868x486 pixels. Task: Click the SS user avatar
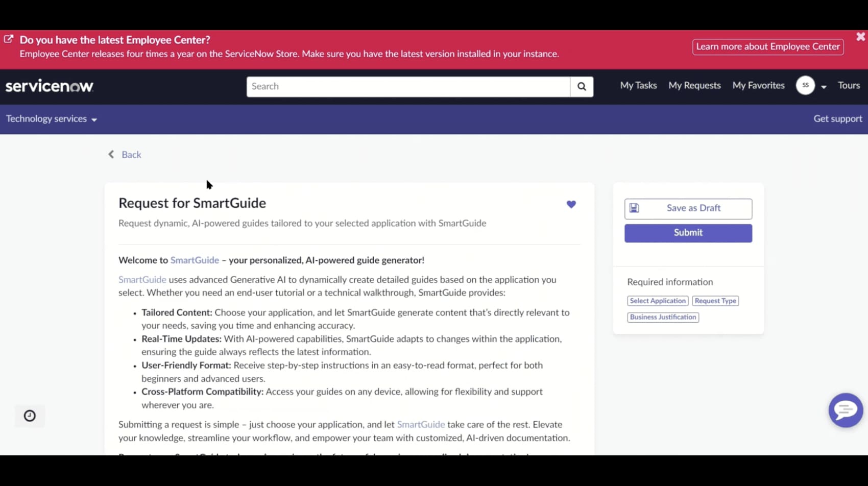pyautogui.click(x=805, y=85)
